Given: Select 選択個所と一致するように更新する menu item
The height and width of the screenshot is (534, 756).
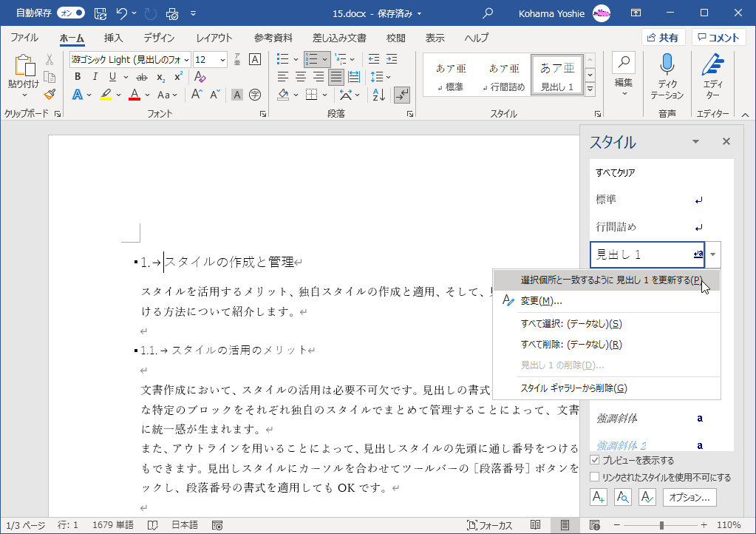Looking at the screenshot, I should coord(607,280).
